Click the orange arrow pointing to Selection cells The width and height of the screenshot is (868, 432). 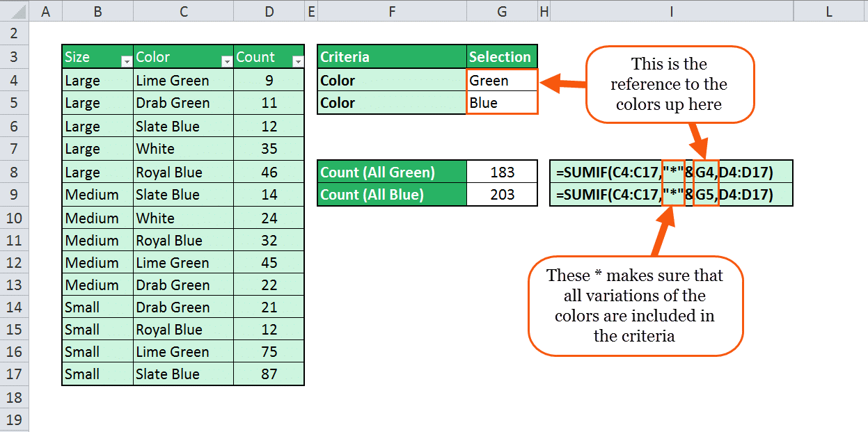[x=563, y=84]
